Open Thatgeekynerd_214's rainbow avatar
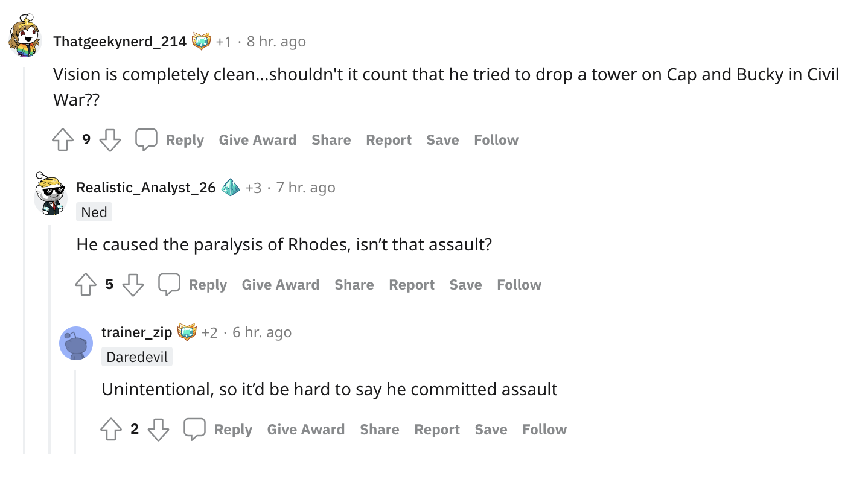The height and width of the screenshot is (479, 868). click(25, 36)
